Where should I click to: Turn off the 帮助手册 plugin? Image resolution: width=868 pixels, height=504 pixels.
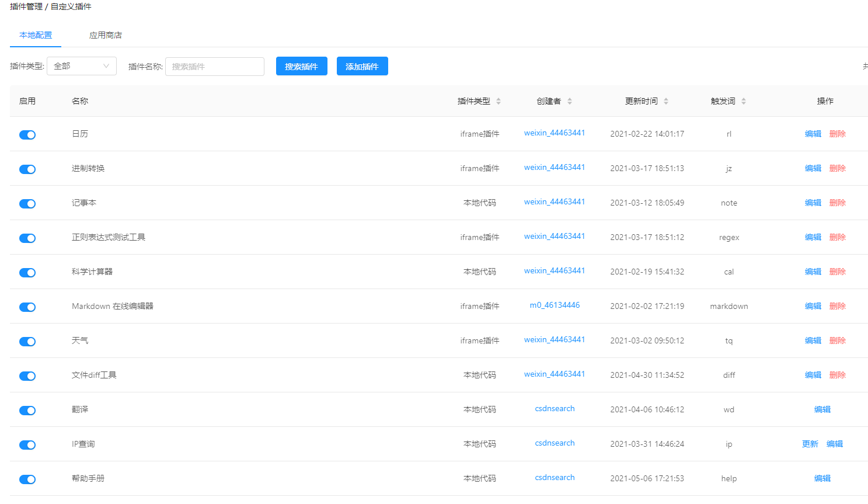[27, 479]
